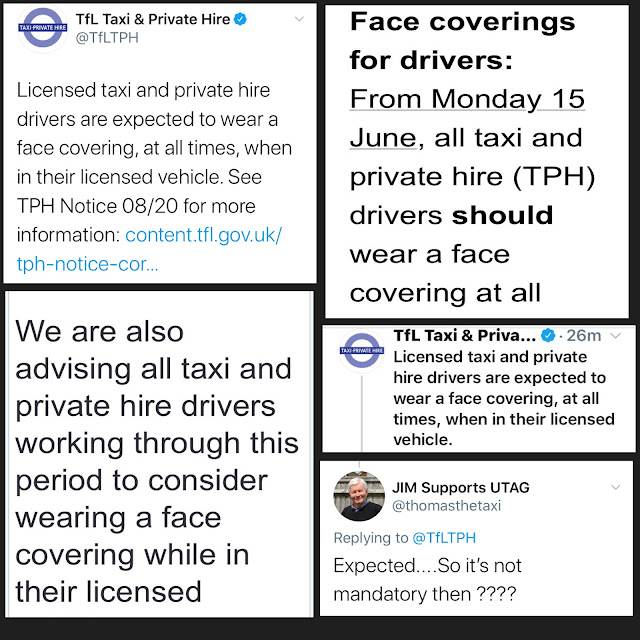The height and width of the screenshot is (640, 640).
Task: Click verified badge in the 26m tweet
Action: (548, 336)
